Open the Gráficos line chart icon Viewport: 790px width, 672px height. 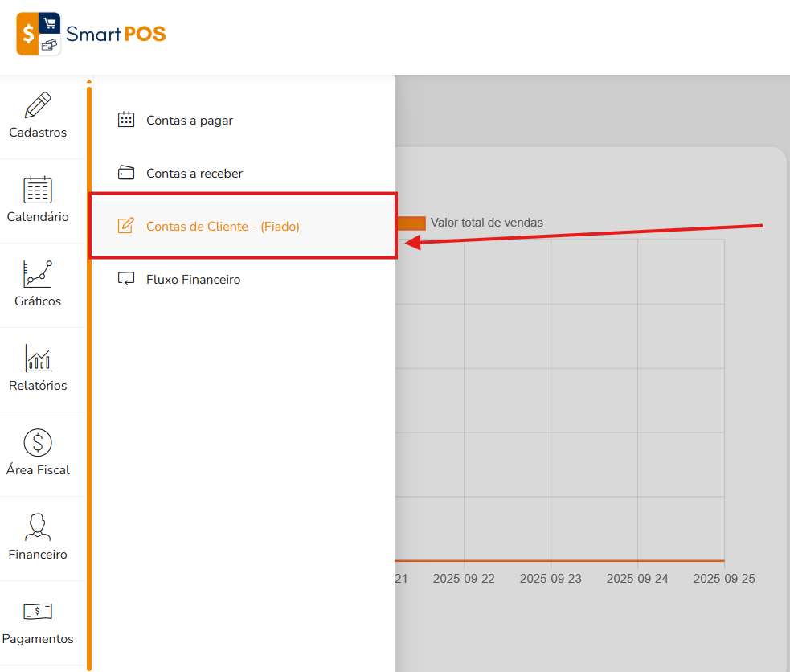click(38, 274)
